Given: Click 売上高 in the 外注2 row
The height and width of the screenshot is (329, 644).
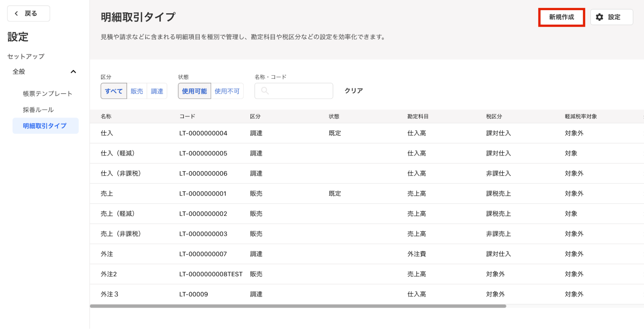Looking at the screenshot, I should pos(417,274).
